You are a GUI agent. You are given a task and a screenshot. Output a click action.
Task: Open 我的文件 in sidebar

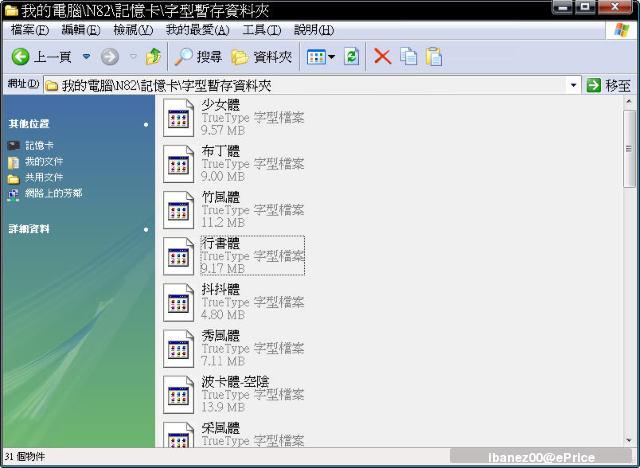pyautogui.click(x=44, y=161)
